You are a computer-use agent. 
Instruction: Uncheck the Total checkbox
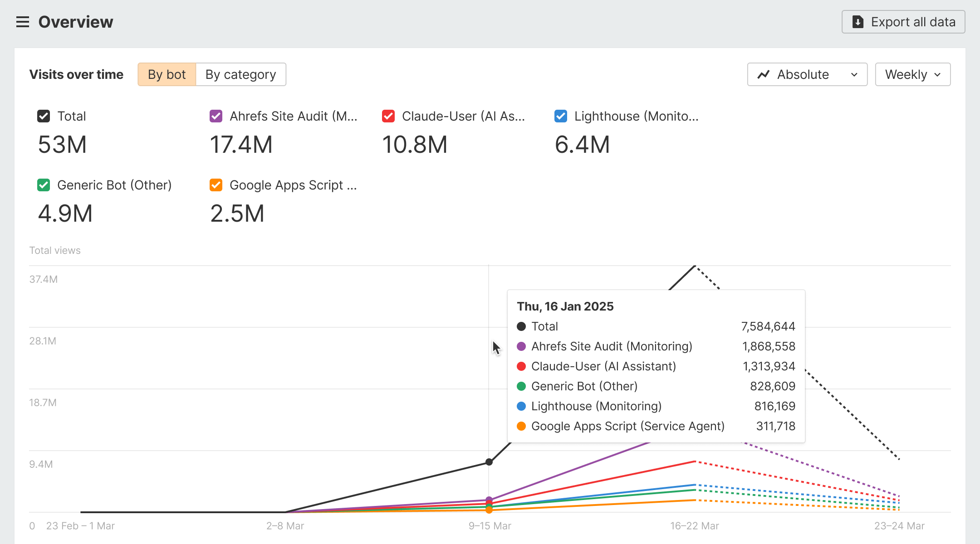pos(44,116)
